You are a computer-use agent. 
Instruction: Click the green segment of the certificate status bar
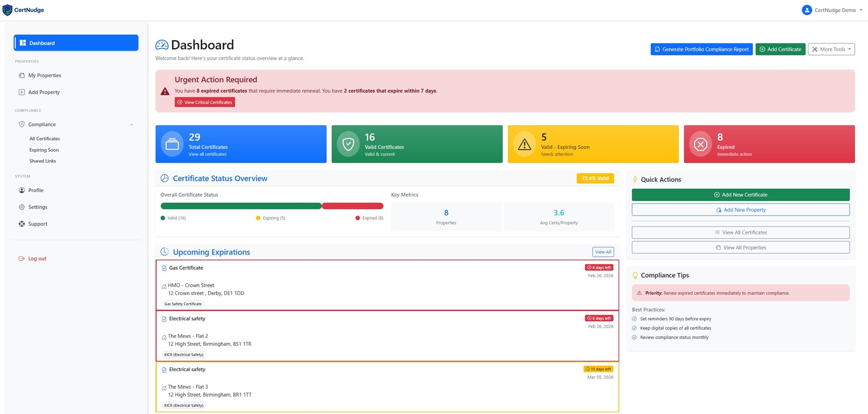coord(240,206)
